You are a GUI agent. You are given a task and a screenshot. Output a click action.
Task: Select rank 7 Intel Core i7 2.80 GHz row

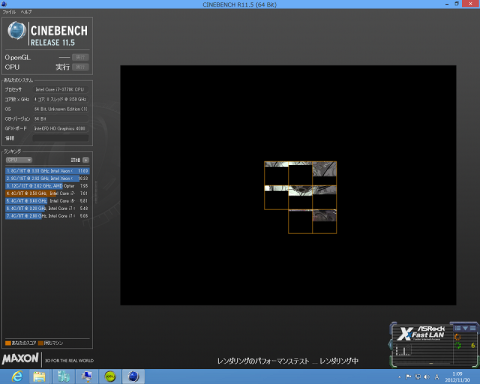coord(47,216)
